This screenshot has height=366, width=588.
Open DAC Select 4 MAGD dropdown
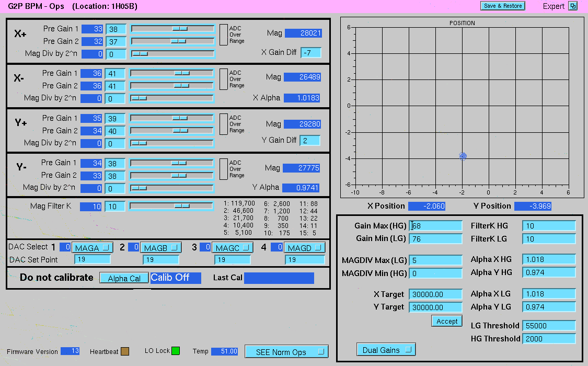pyautogui.click(x=305, y=248)
